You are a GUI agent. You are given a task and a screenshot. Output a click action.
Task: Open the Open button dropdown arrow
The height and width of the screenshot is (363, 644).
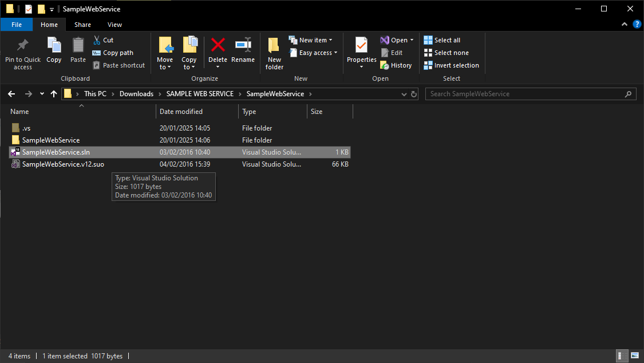[412, 40]
